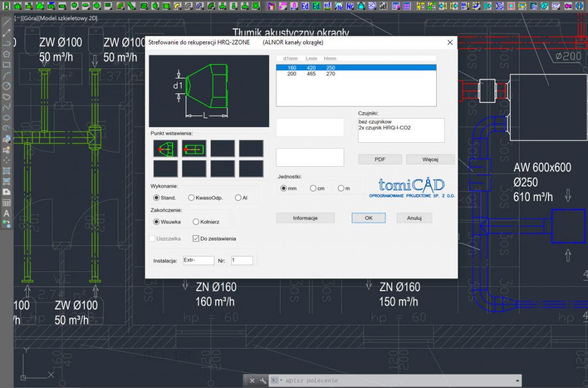Select the Rectangle tool in left toolbar
The height and width of the screenshot is (388, 588).
coord(6,65)
